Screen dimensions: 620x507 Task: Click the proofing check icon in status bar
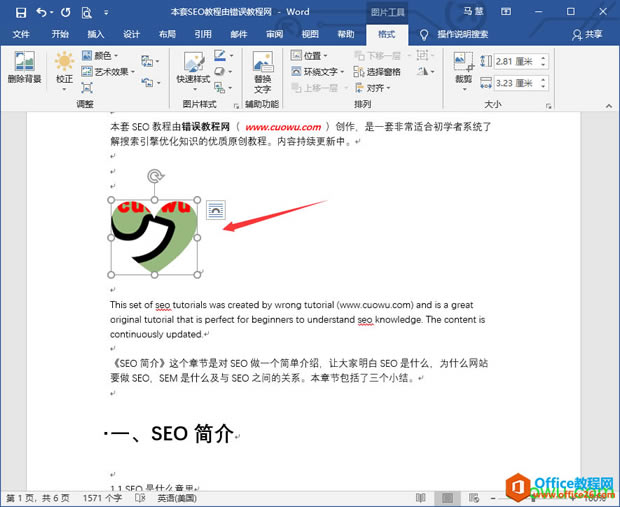(x=140, y=498)
